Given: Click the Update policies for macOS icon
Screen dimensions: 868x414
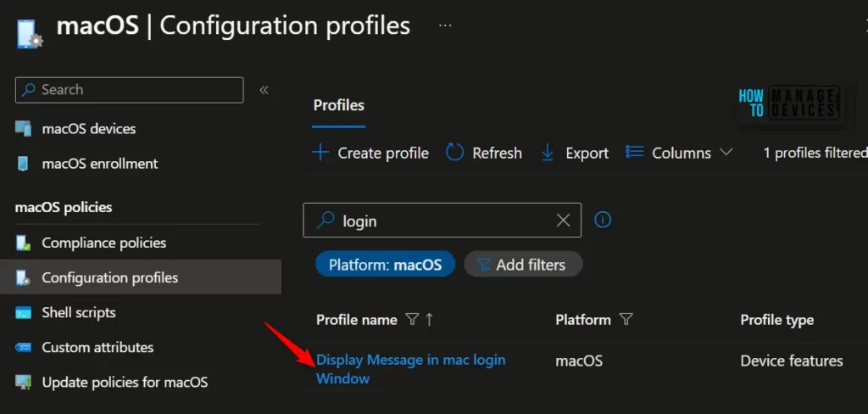Looking at the screenshot, I should pos(23,382).
